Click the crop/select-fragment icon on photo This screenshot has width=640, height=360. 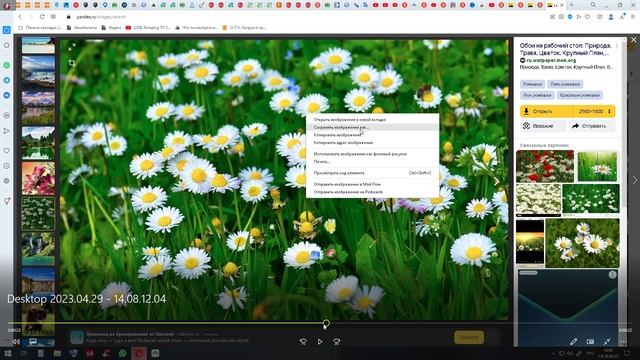[x=72, y=63]
